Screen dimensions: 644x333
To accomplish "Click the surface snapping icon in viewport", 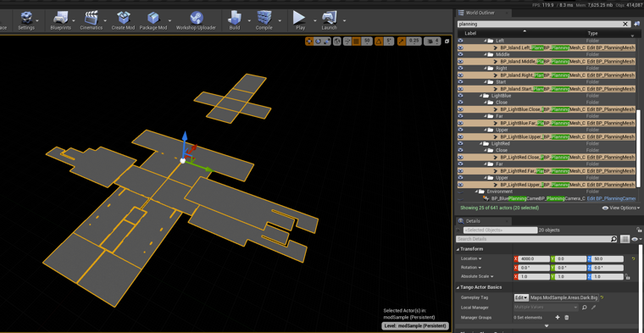I will click(347, 41).
